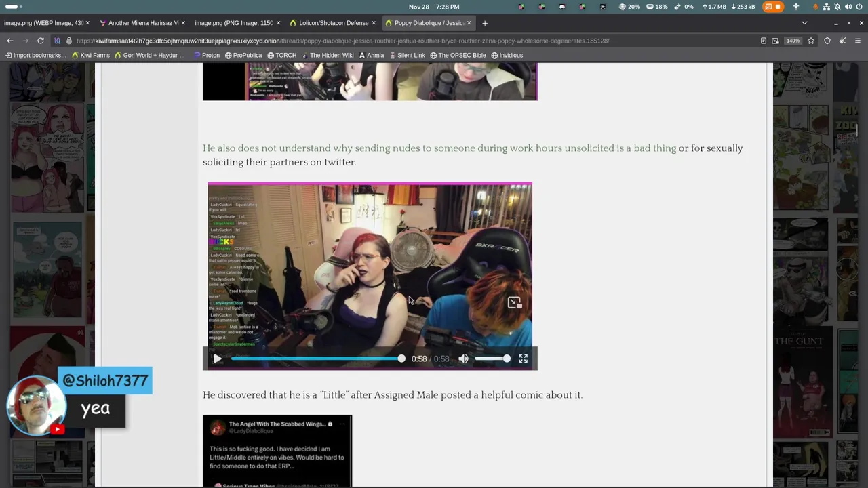Open the Kiwi Farms bookmark
Screen dimensions: 868x488
point(90,56)
